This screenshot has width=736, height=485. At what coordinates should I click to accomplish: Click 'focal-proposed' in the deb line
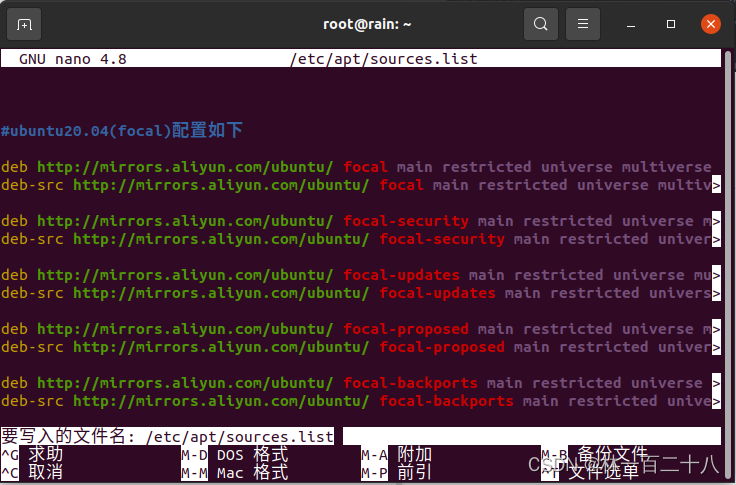pos(406,329)
